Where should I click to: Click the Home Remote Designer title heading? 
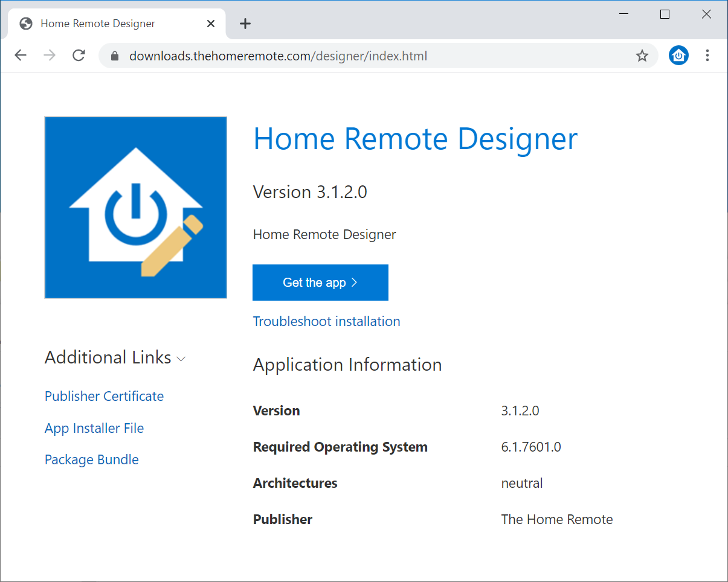point(415,139)
